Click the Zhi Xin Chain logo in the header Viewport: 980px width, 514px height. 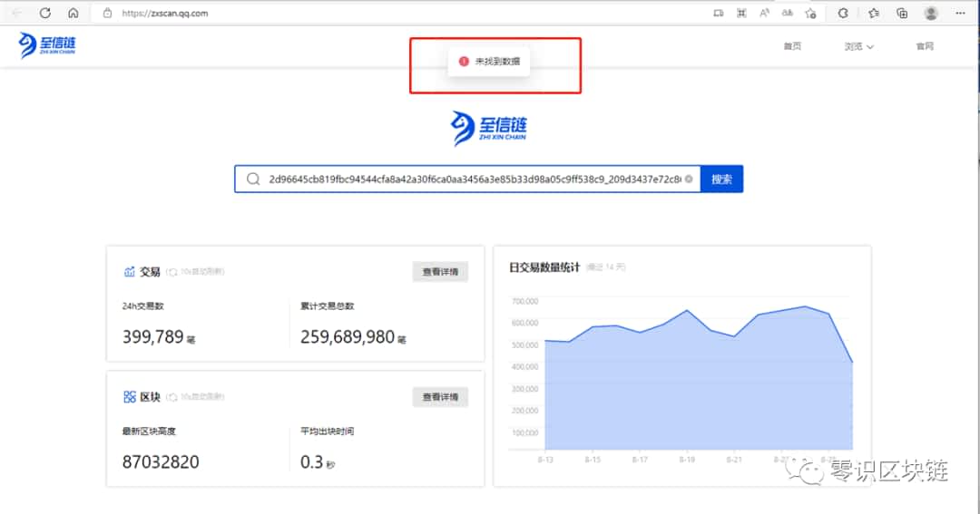pyautogui.click(x=47, y=45)
